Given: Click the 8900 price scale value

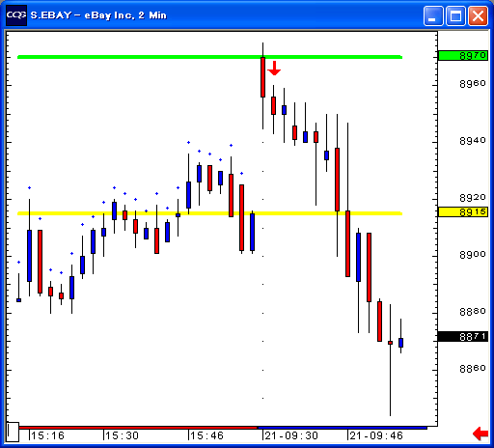Looking at the screenshot, I should (473, 255).
